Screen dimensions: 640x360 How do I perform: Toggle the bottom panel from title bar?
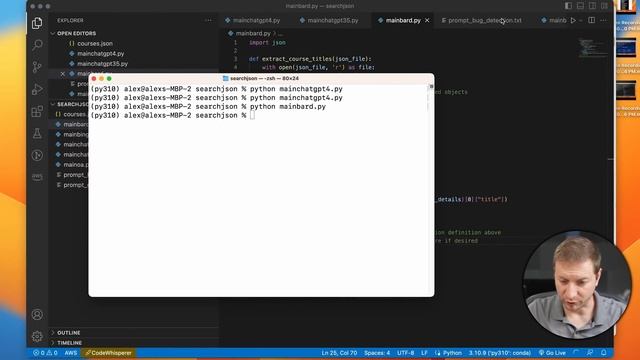[x=580, y=6]
